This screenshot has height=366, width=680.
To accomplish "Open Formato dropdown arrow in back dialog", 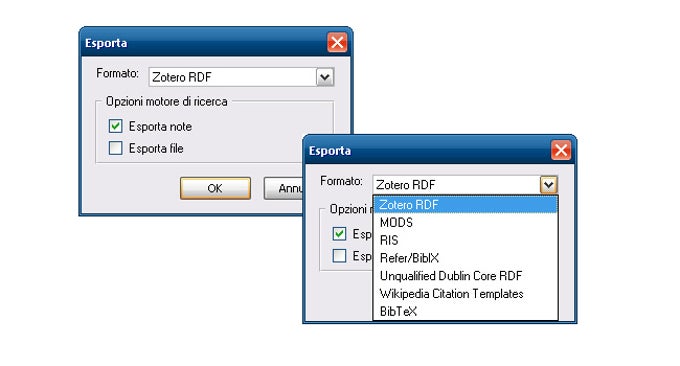I will pyautogui.click(x=325, y=77).
